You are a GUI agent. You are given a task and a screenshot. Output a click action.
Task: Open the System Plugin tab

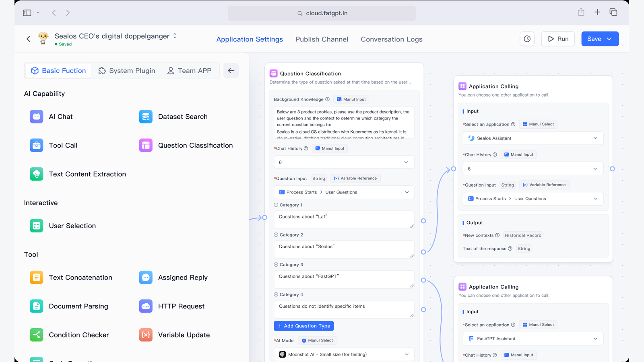pos(127,71)
